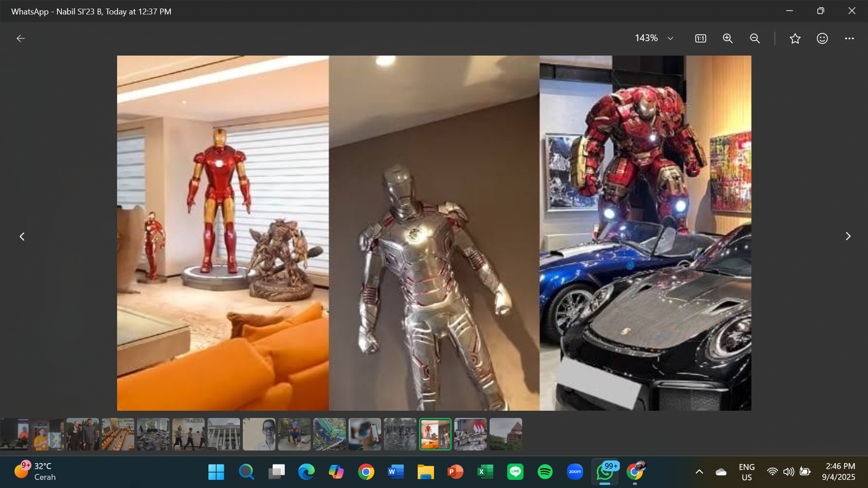The width and height of the screenshot is (868, 488).
Task: Click the speaker volume icon in the tray
Action: 789,472
